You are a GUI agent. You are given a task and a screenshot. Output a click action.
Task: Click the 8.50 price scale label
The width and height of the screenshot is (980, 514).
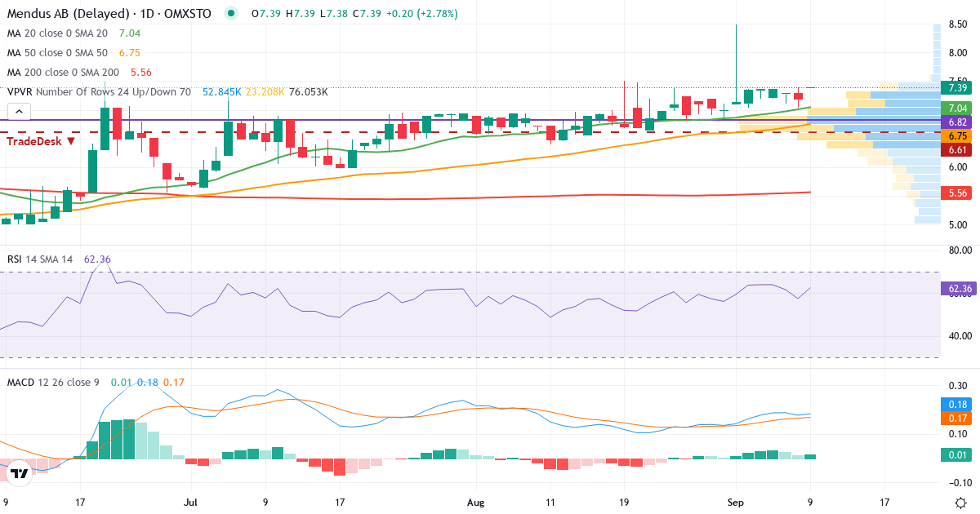(x=958, y=24)
